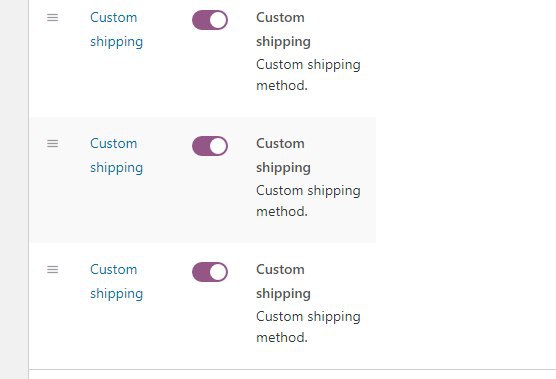Click top row's Custom shipping method description
Viewport: 556px width, 379px height.
tap(308, 75)
